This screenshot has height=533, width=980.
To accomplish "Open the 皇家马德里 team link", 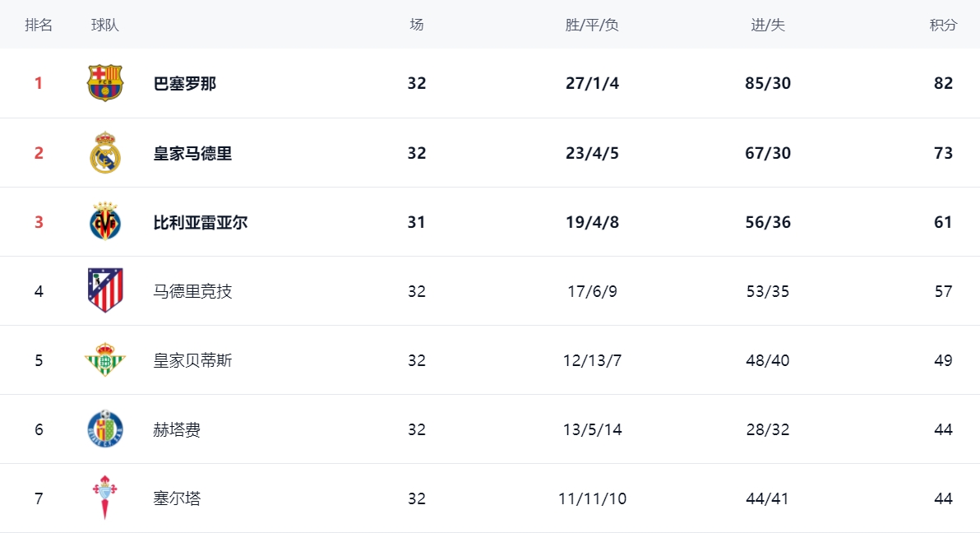I will (192, 153).
